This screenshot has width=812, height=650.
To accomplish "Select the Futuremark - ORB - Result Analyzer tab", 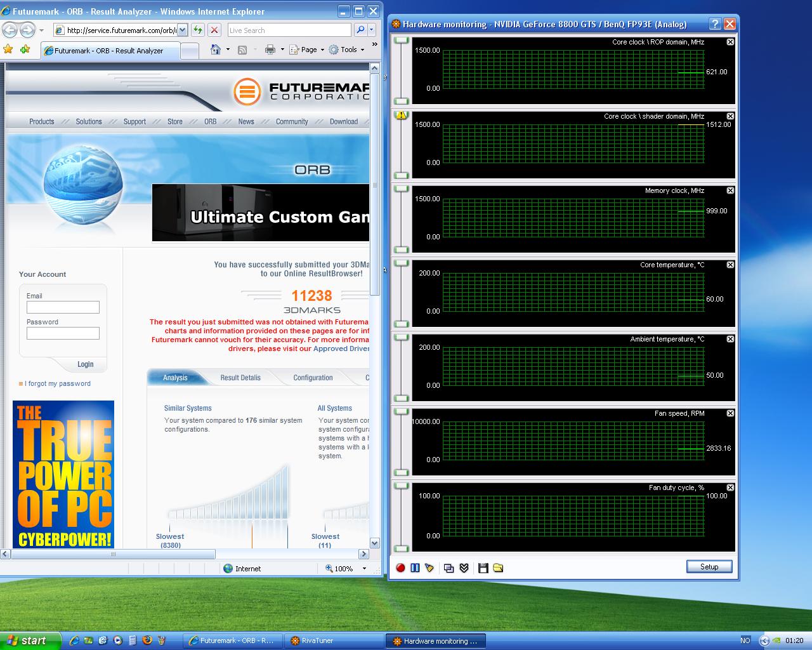I will click(110, 51).
